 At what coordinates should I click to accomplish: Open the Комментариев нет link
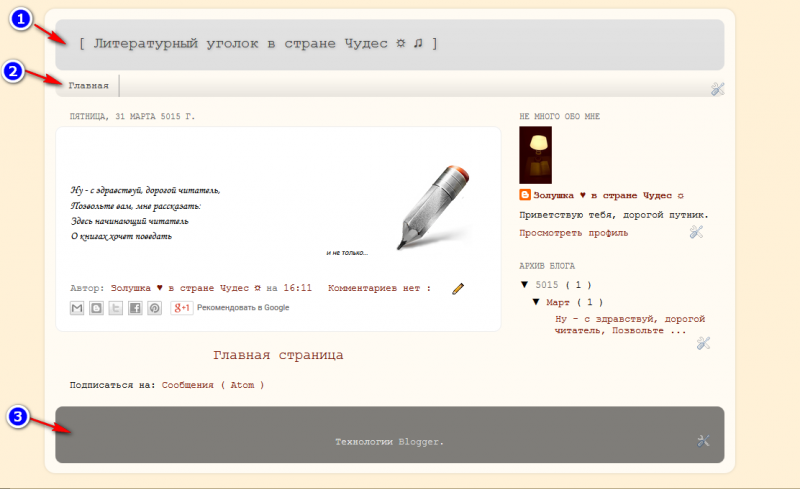tap(379, 288)
